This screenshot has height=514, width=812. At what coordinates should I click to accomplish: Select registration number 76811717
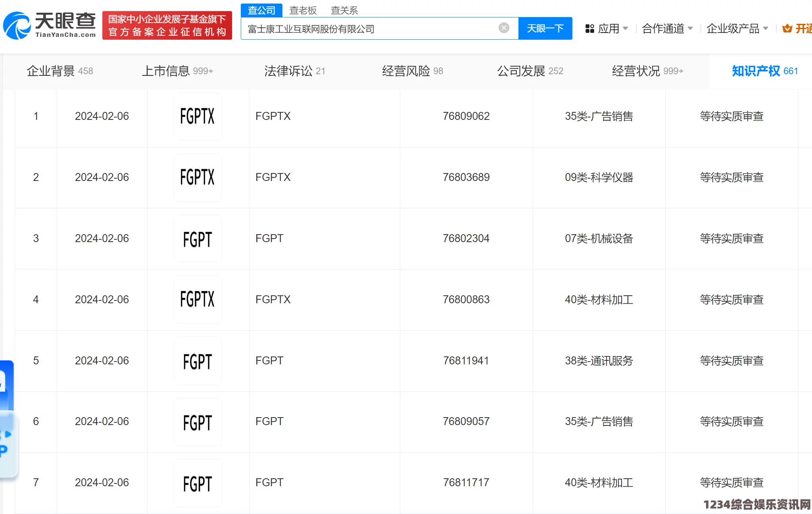tap(466, 483)
